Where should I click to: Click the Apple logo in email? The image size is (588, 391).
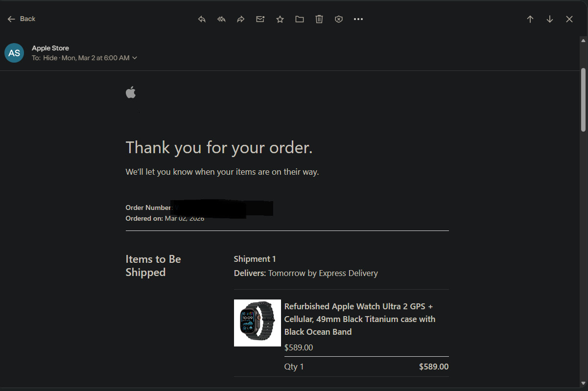coord(131,92)
